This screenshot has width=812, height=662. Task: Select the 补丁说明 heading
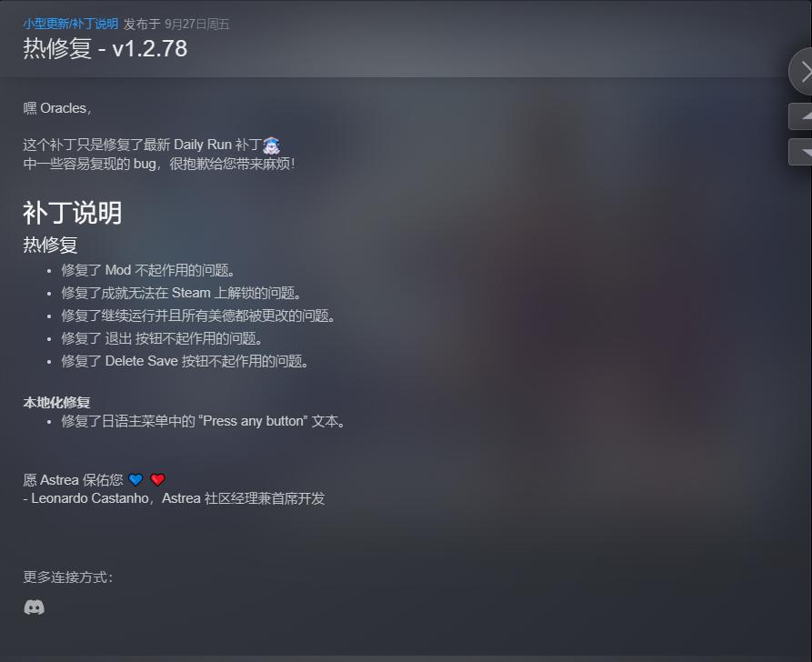coord(72,213)
